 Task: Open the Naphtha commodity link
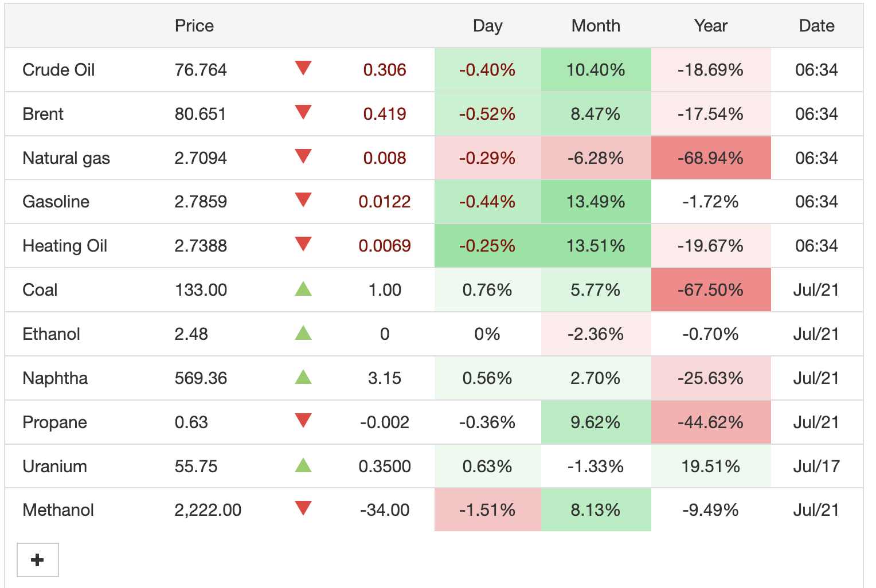pos(55,378)
